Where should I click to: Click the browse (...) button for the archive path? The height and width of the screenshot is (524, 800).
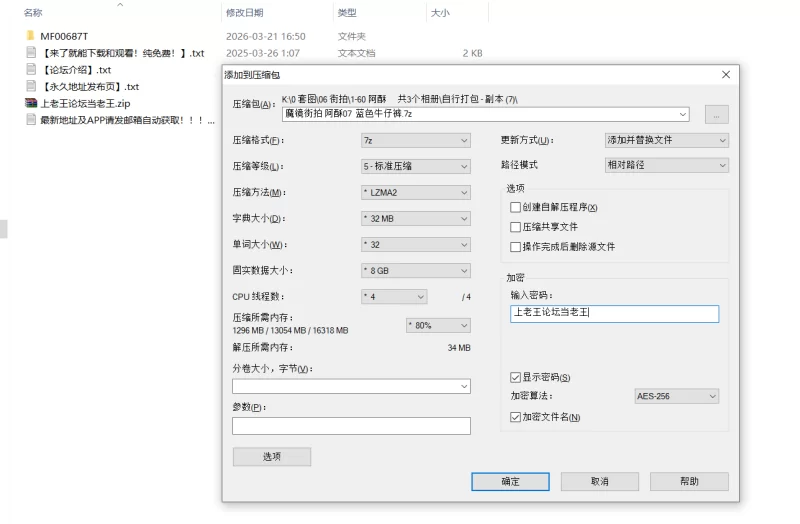[716, 114]
